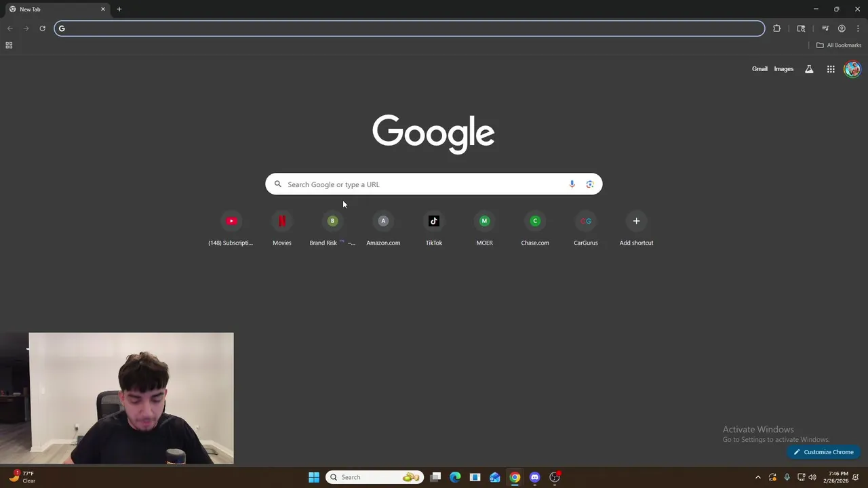Open the All Bookmarks folder
The image size is (868, 488).
point(839,45)
